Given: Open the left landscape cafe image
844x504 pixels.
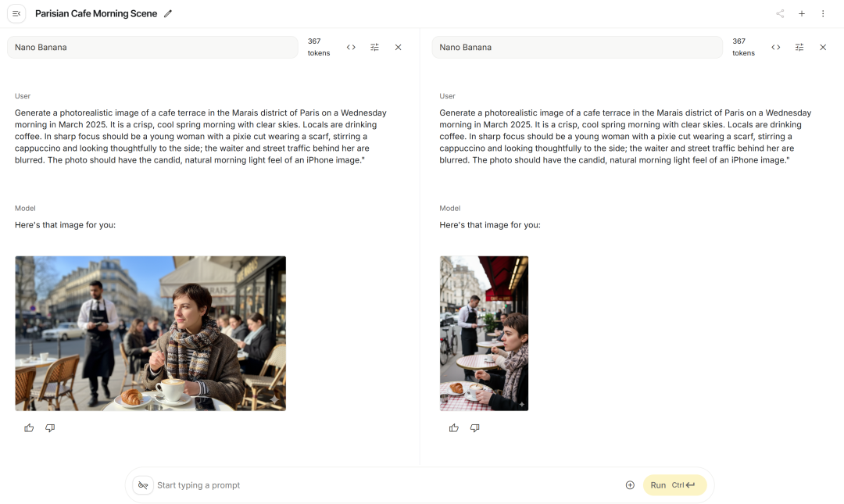Looking at the screenshot, I should coord(151,334).
